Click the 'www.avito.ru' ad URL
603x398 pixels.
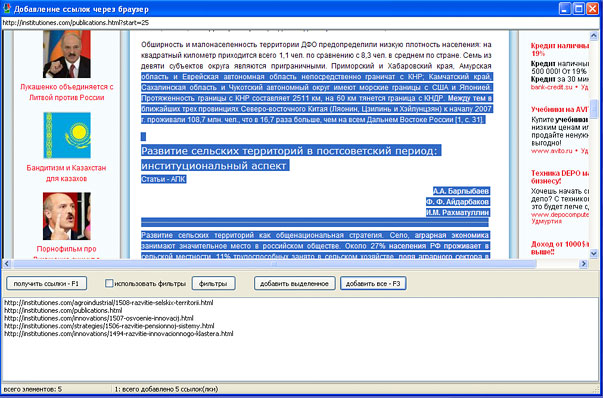[552, 151]
